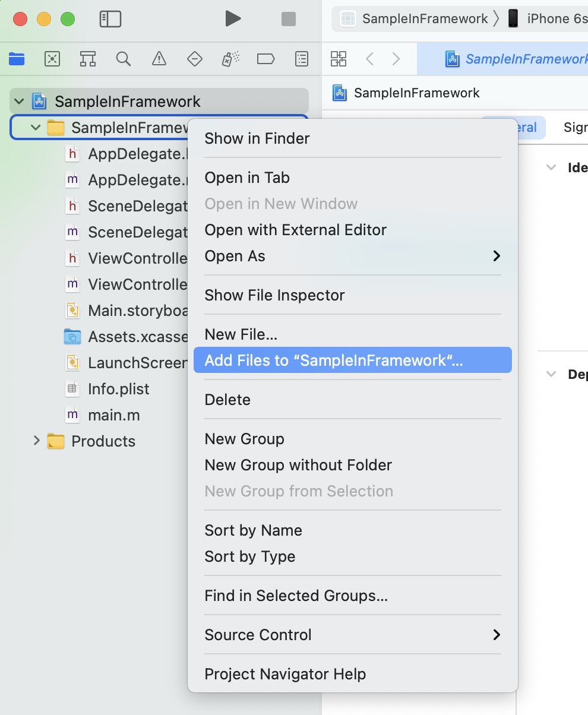
Task: Click the SampleInFramework breadcrumb in jump bar
Action: [406, 93]
